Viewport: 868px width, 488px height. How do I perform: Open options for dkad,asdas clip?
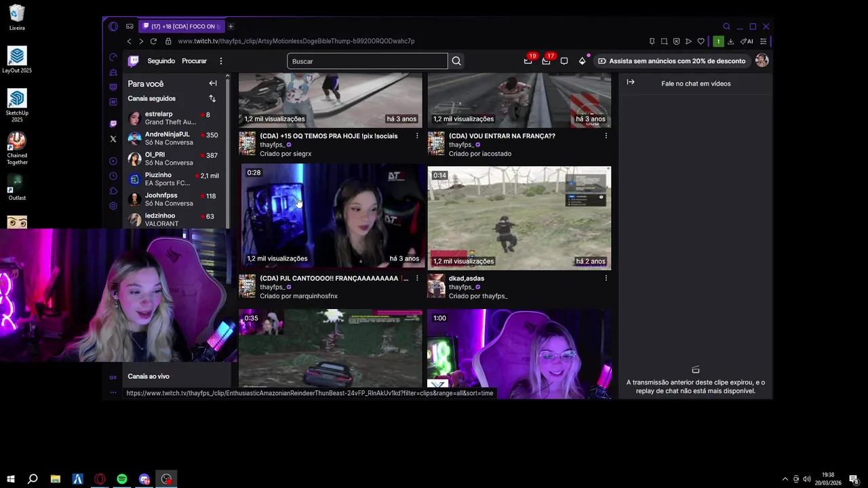(606, 279)
